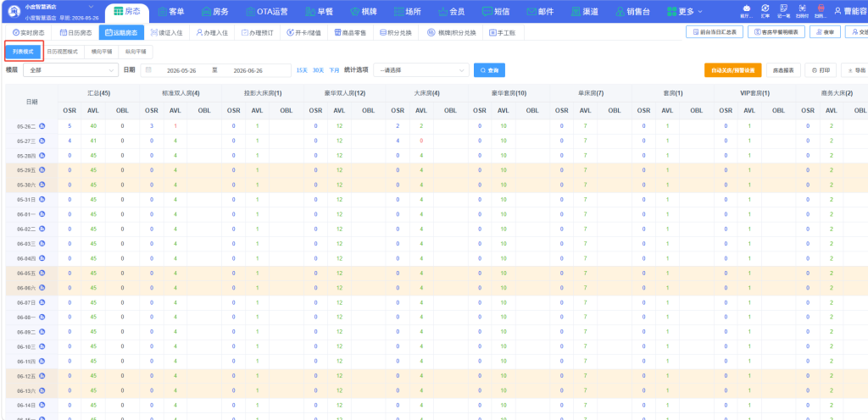Switch to 纵向平铺 layout

[x=136, y=52]
